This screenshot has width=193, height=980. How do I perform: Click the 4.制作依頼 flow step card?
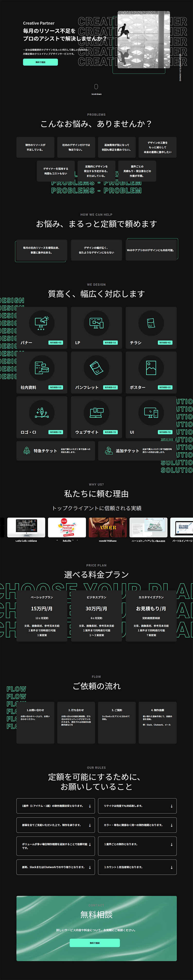click(158, 723)
